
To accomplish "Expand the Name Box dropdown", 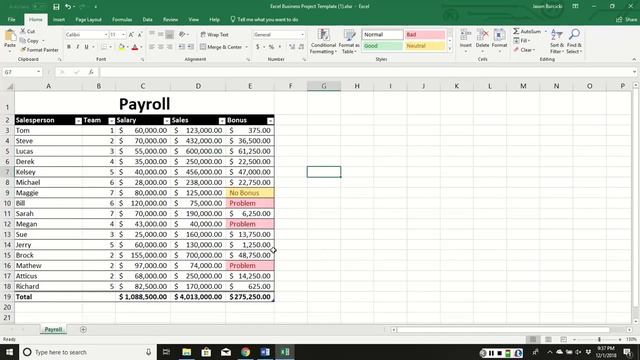I will tap(38, 72).
